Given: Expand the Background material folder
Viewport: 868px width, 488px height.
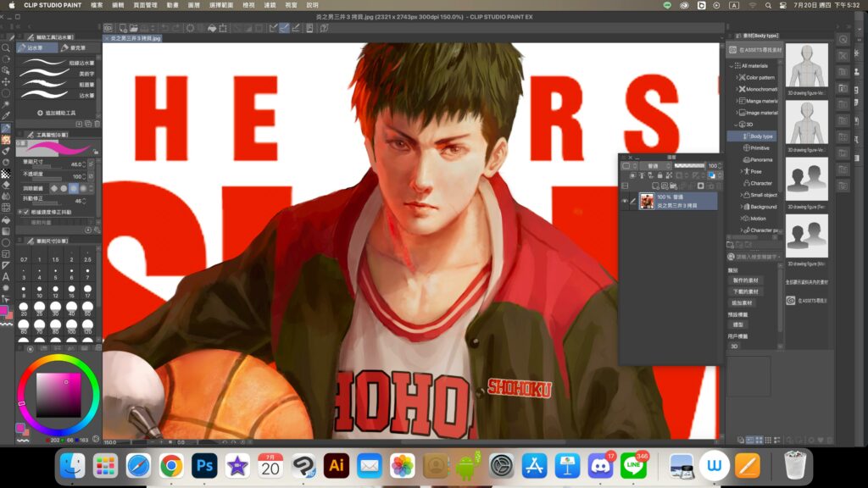Looking at the screenshot, I should (741, 207).
